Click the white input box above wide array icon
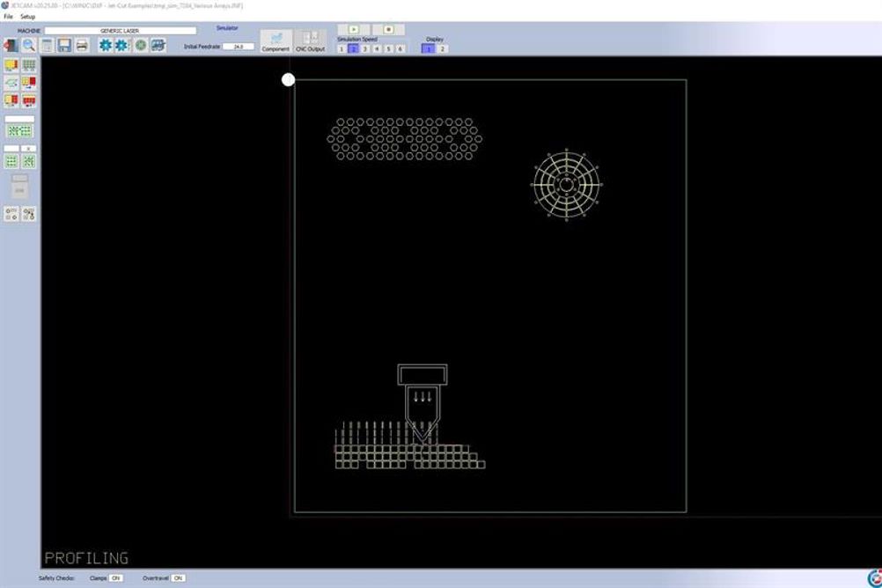882x588 pixels. (x=19, y=119)
